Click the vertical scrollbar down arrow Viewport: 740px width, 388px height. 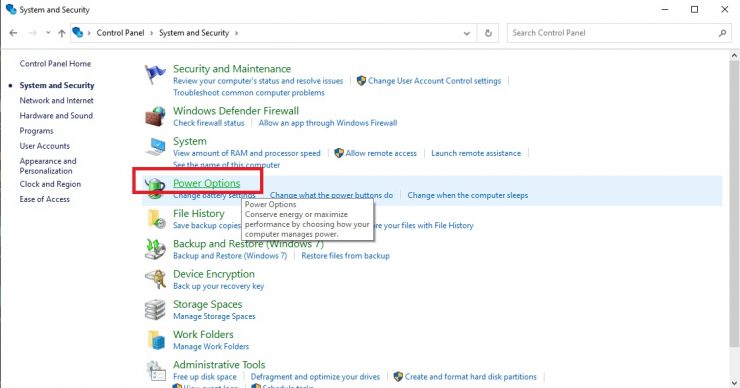point(734,383)
